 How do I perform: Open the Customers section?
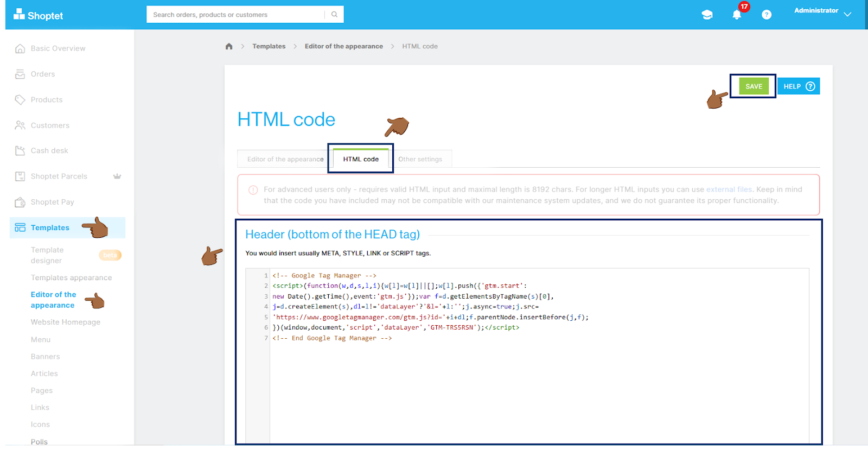(50, 125)
